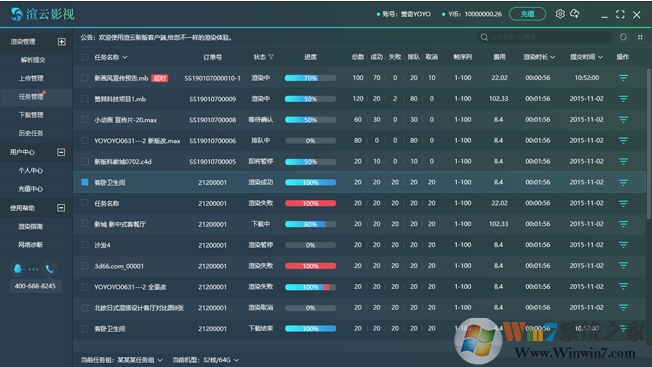The width and height of the screenshot is (652, 367).
Task: Check the 3d66.com_00001 task checkbox
Action: [85, 266]
